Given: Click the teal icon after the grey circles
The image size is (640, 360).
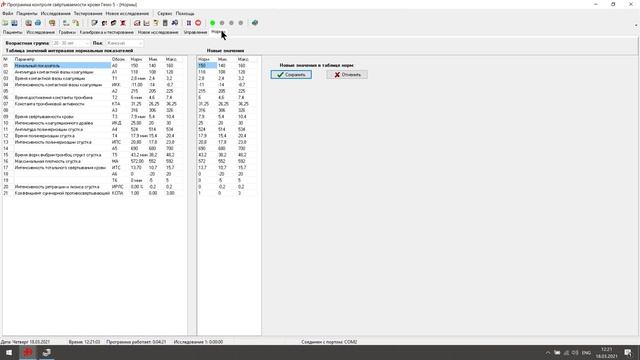Looking at the screenshot, I should [255, 23].
